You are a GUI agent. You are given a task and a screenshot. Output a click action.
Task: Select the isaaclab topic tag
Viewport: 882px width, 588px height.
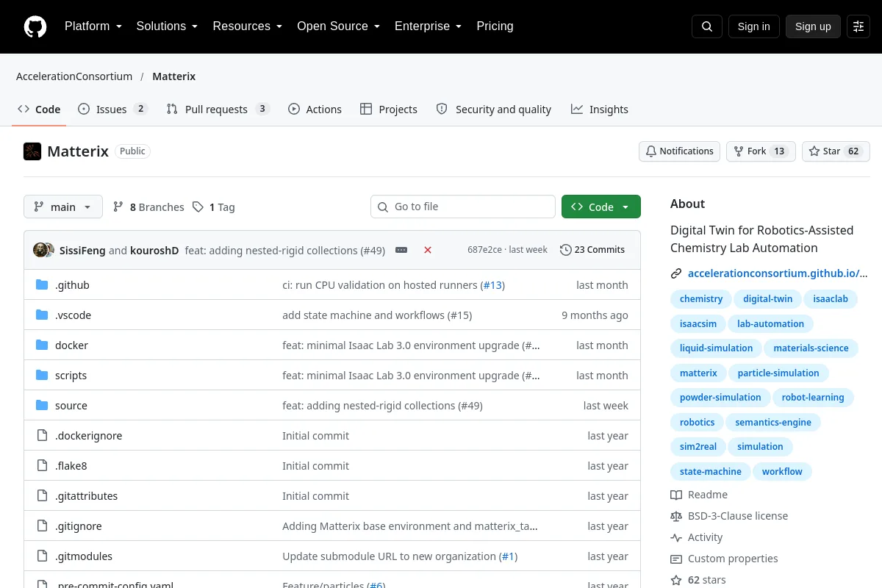click(831, 299)
